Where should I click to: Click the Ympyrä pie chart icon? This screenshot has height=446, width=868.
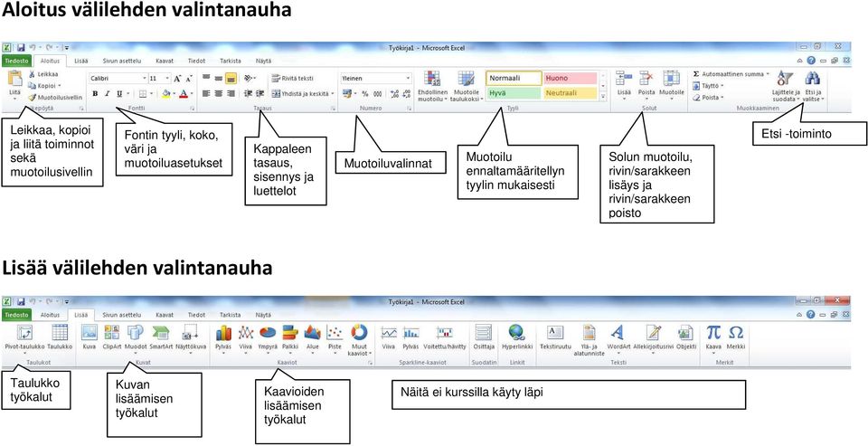268,332
